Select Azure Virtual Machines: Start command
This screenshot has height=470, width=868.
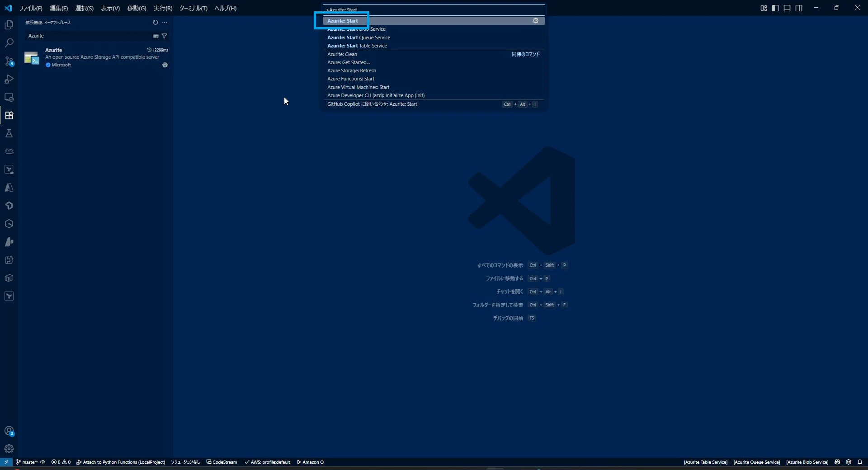point(434,87)
